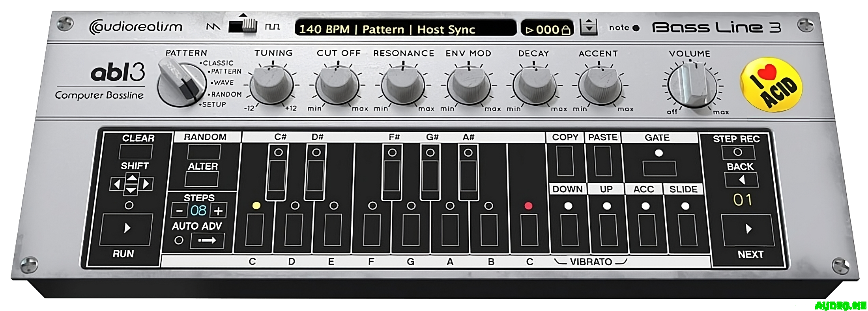Select the B note key
This screenshot has height=311, width=868.
point(490,230)
